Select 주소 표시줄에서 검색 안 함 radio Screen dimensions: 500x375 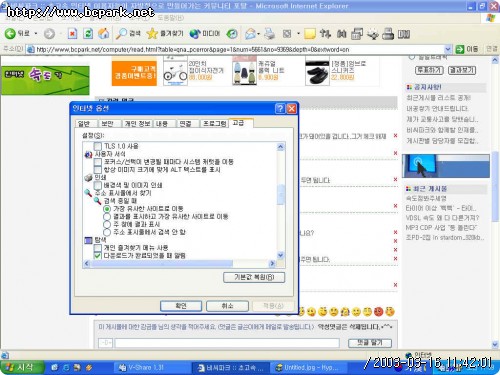(107, 232)
